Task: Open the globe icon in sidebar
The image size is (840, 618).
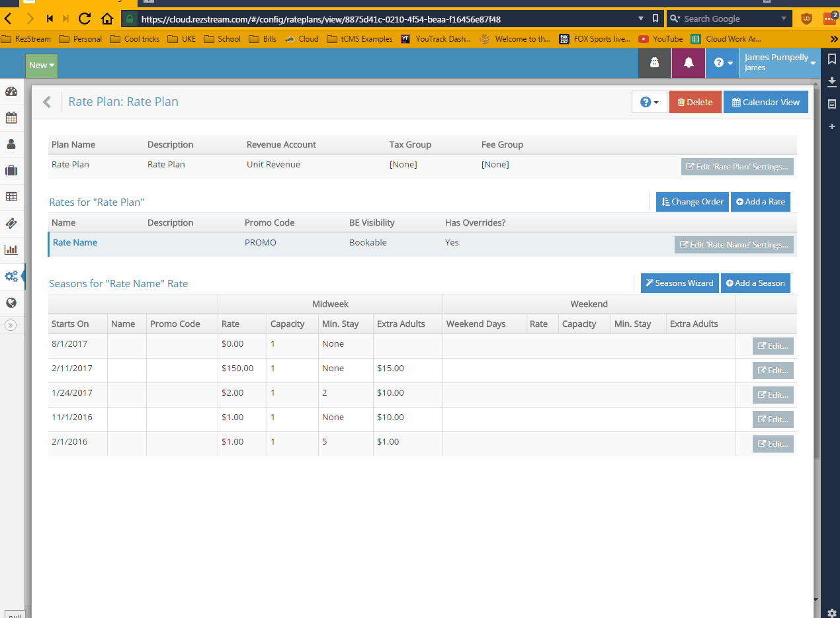Action: coord(11,303)
